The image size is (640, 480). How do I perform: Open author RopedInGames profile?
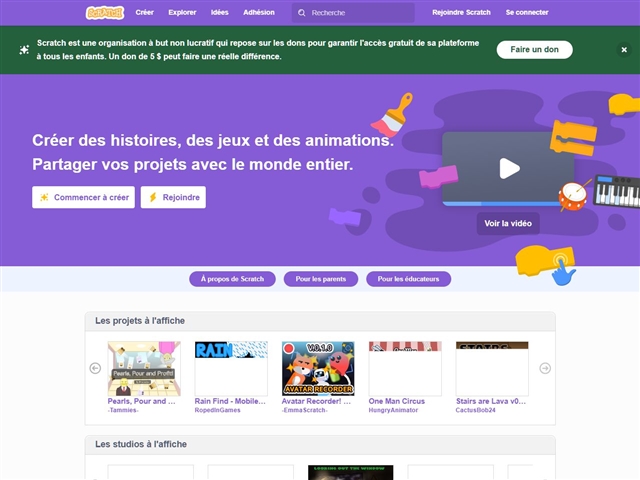click(218, 410)
